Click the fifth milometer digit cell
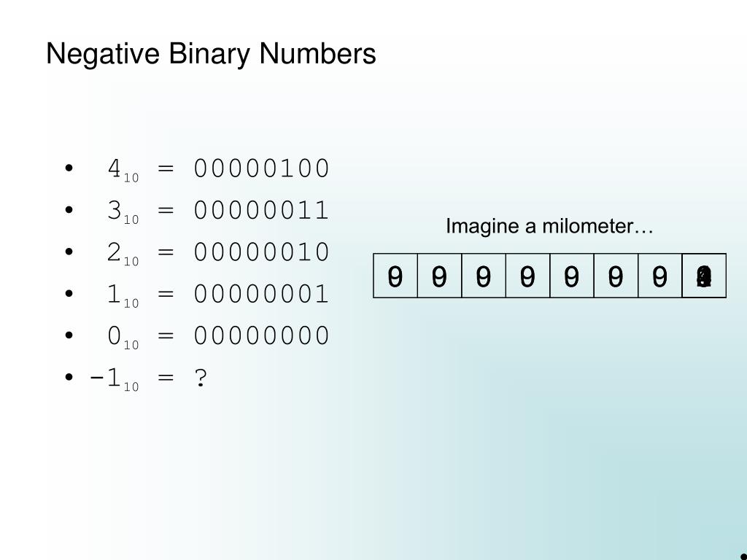The height and width of the screenshot is (560, 747). (x=572, y=276)
